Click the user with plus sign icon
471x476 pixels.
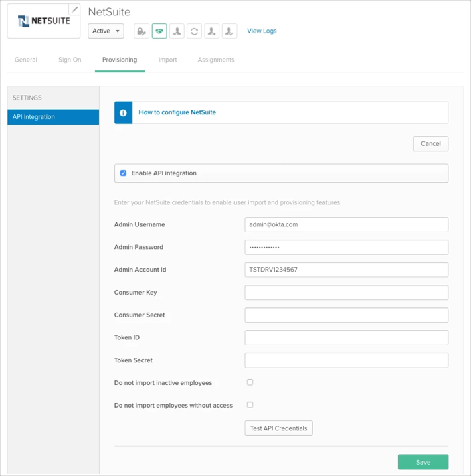(211, 31)
